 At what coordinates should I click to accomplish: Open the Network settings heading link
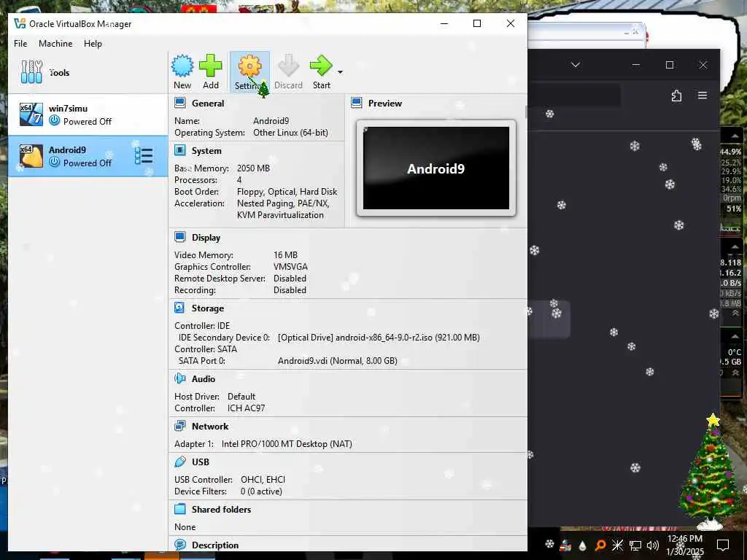210,427
